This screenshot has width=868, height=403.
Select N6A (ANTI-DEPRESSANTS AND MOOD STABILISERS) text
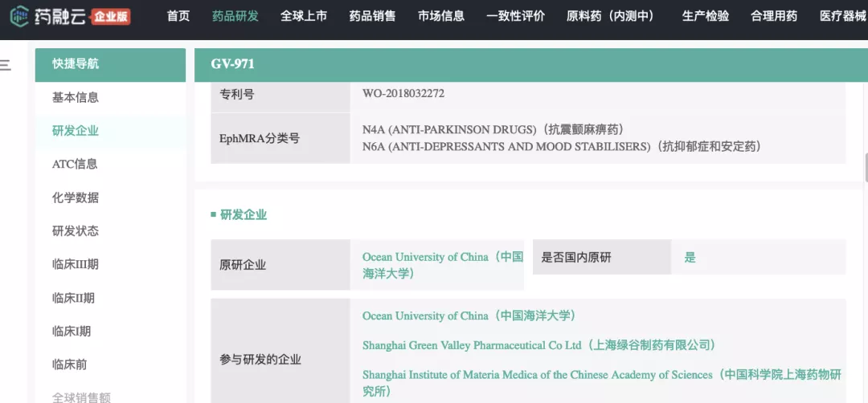click(562, 146)
